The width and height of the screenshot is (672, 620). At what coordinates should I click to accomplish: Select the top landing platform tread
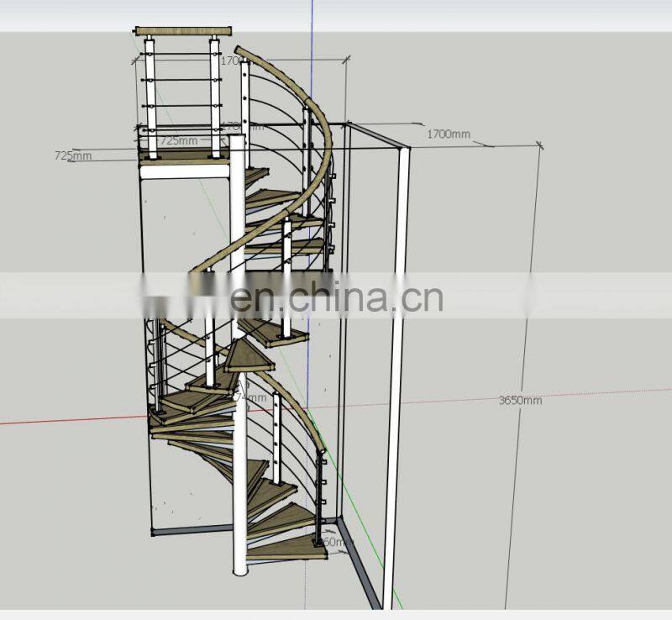[185, 160]
